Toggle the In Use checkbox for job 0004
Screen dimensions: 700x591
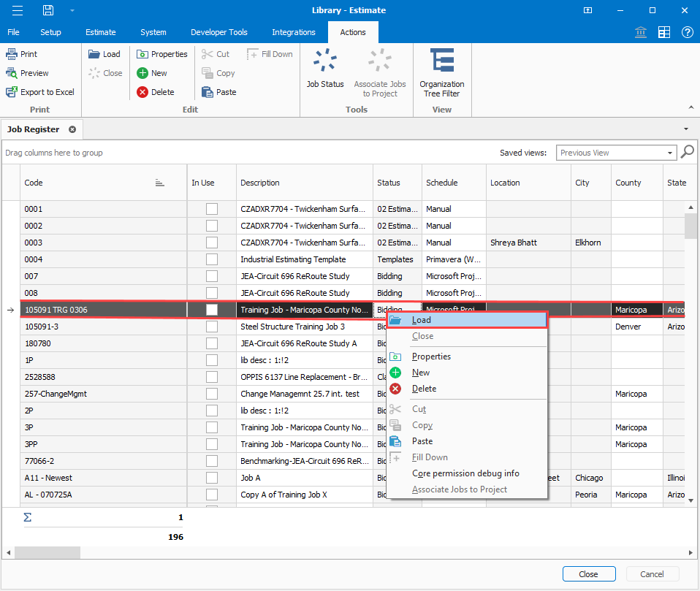tap(212, 259)
